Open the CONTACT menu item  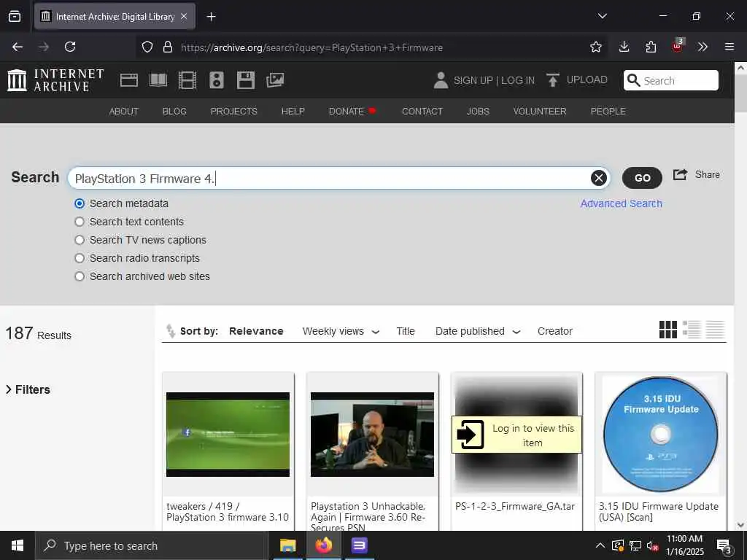coord(422,111)
